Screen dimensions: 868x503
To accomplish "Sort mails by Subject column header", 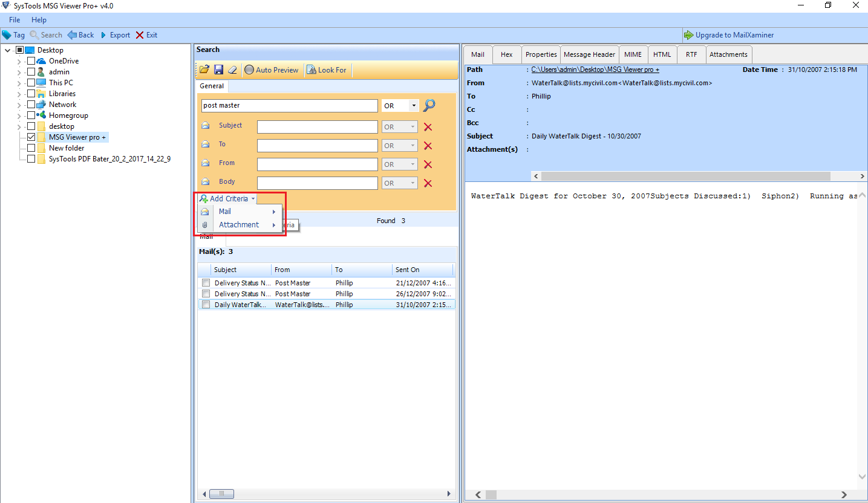I will pos(241,270).
